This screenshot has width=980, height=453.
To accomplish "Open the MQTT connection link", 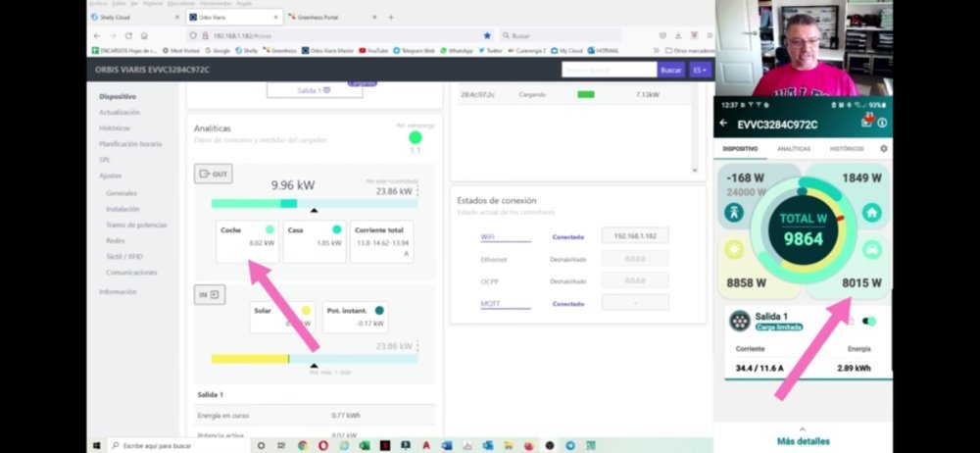I will (490, 303).
